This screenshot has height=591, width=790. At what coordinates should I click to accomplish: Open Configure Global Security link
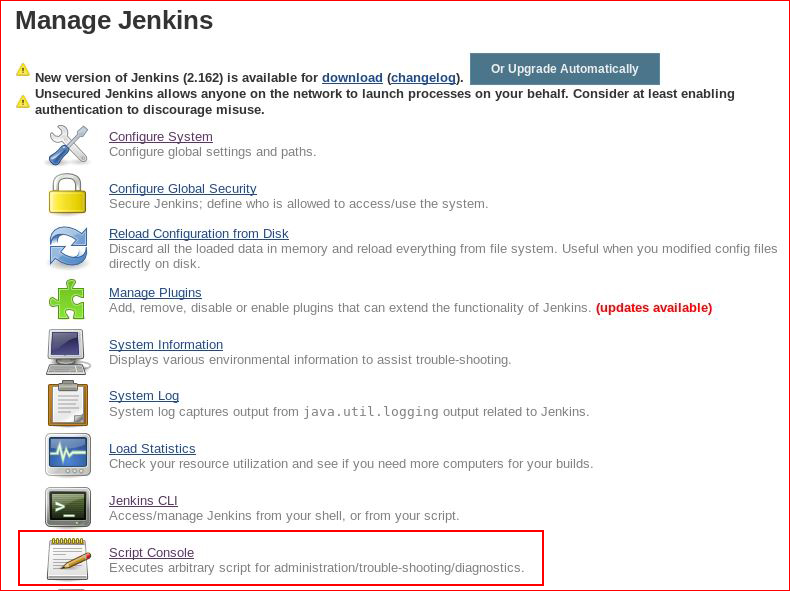pos(183,188)
